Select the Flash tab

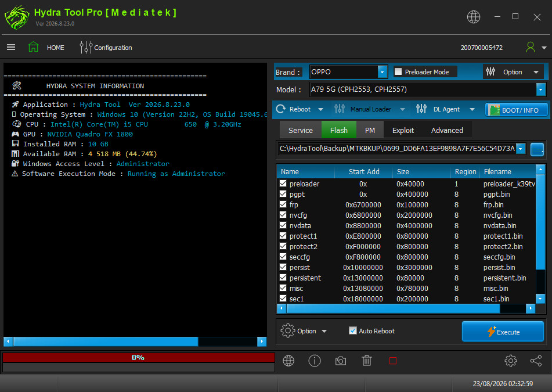click(338, 130)
